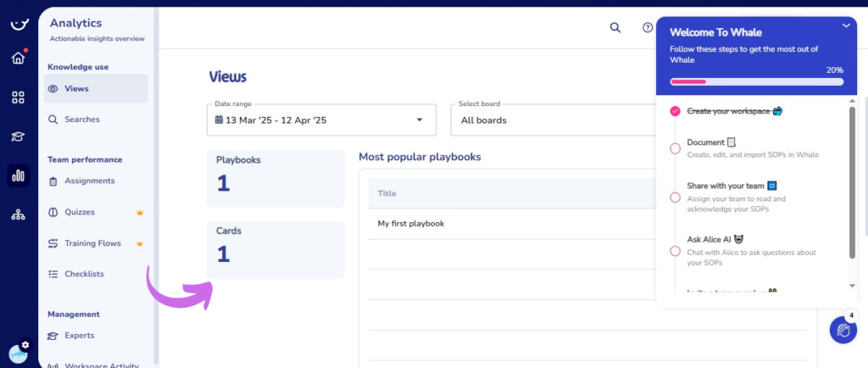
Task: Click the search magnifier in the header
Action: point(615,28)
